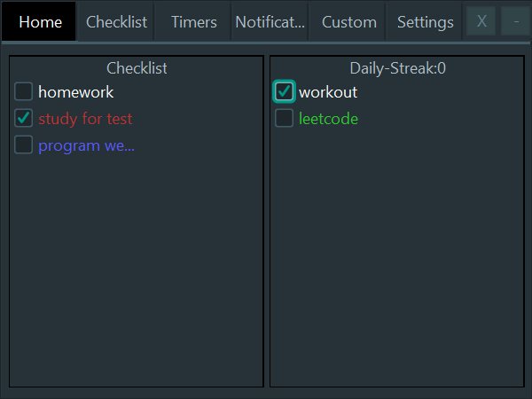532x399 pixels.
Task: Click the workout task label
Action: [328, 92]
